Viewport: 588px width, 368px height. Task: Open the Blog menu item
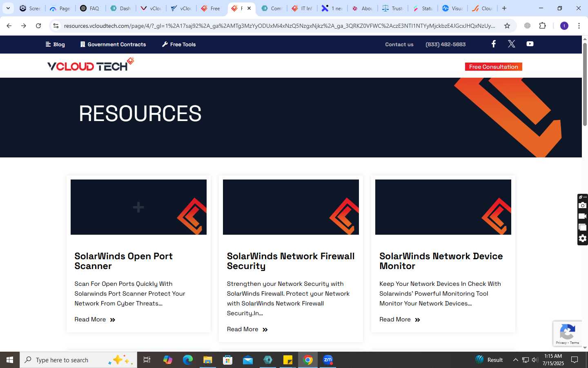[55, 44]
